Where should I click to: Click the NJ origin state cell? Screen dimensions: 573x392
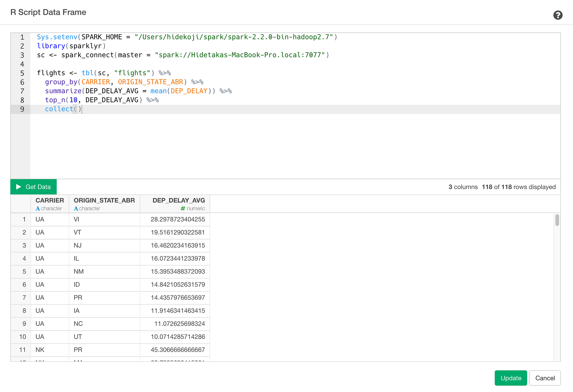[104, 246]
